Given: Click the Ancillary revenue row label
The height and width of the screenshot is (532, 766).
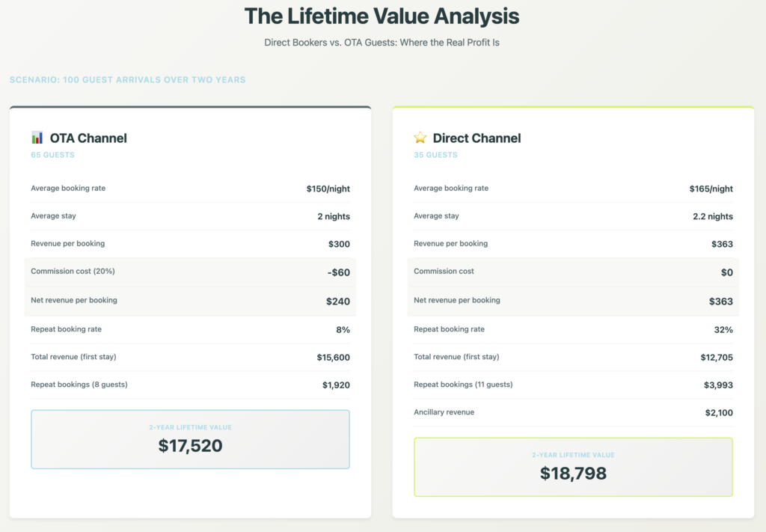Looking at the screenshot, I should (444, 412).
